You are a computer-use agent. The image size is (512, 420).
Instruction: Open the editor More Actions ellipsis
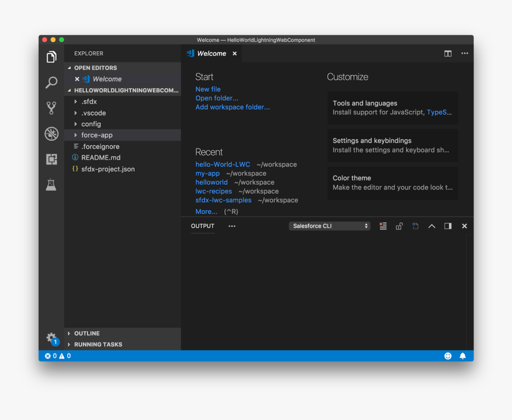464,53
